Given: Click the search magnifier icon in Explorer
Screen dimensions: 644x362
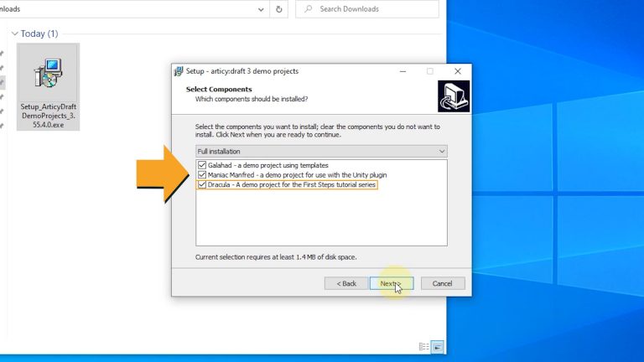Looking at the screenshot, I should (x=308, y=9).
